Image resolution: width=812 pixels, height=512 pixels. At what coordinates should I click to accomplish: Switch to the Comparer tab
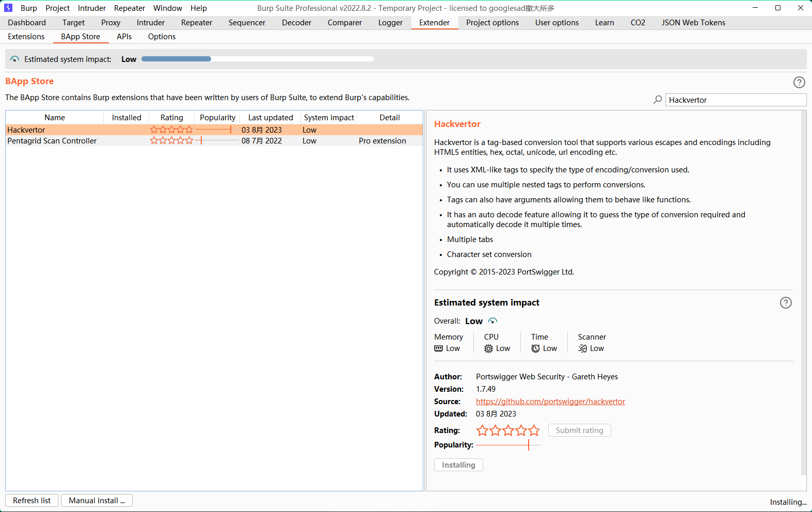345,23
